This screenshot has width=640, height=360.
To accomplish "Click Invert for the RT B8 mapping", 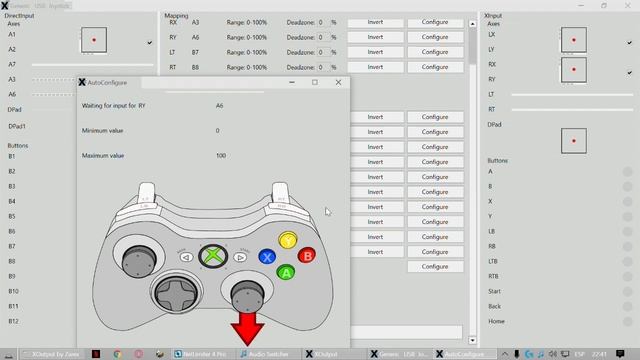I will (x=375, y=67).
